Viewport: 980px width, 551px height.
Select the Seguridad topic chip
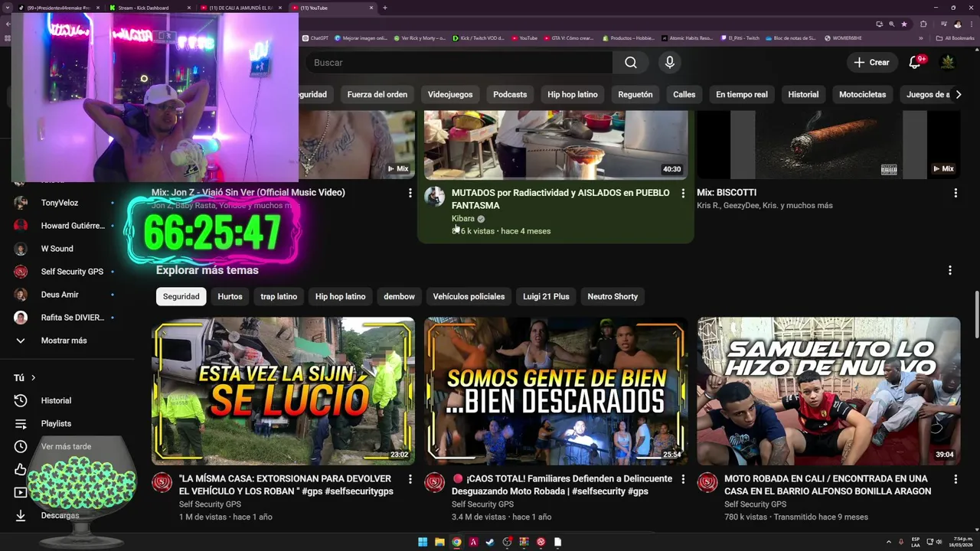181,297
